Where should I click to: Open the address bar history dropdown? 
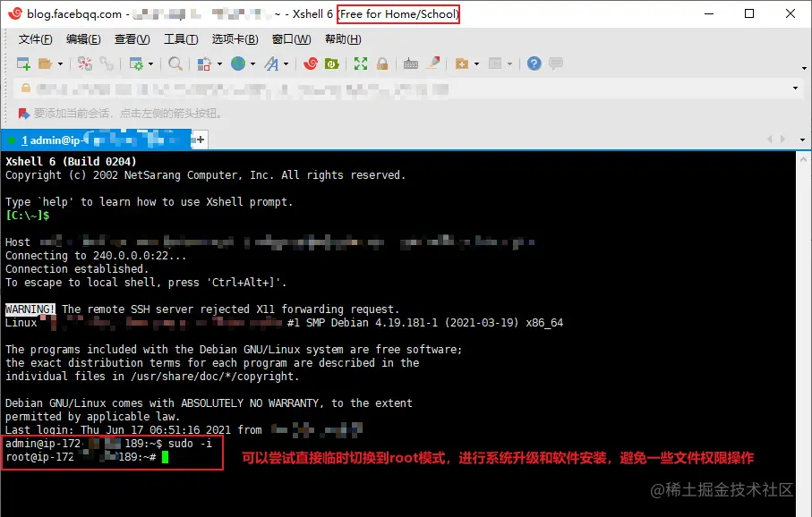pyautogui.click(x=795, y=89)
